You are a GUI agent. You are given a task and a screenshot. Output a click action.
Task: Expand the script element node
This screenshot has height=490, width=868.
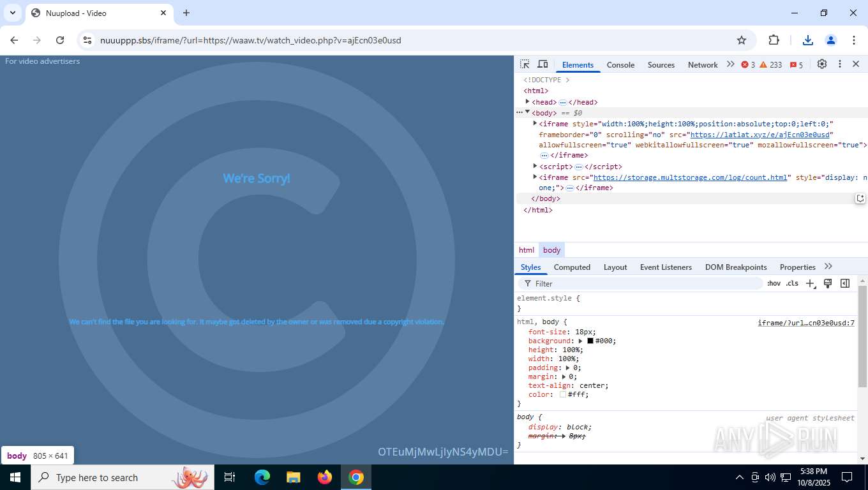point(535,166)
